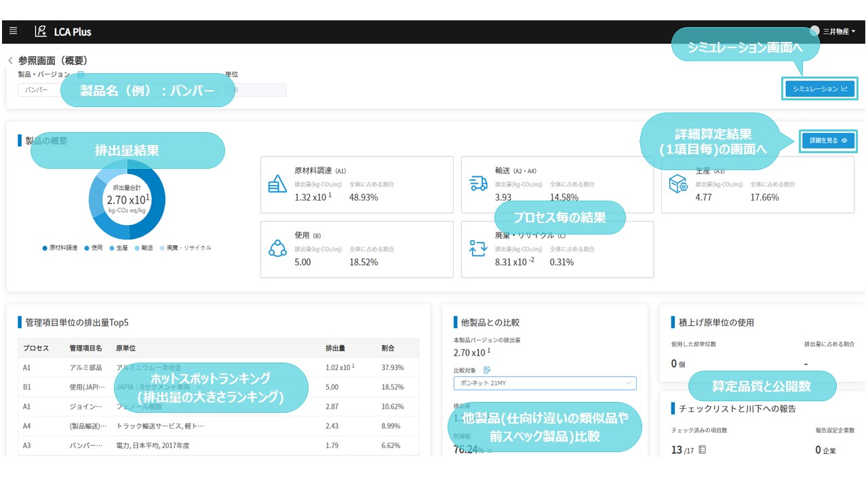Select the 使用 (B) usage icon

277,249
